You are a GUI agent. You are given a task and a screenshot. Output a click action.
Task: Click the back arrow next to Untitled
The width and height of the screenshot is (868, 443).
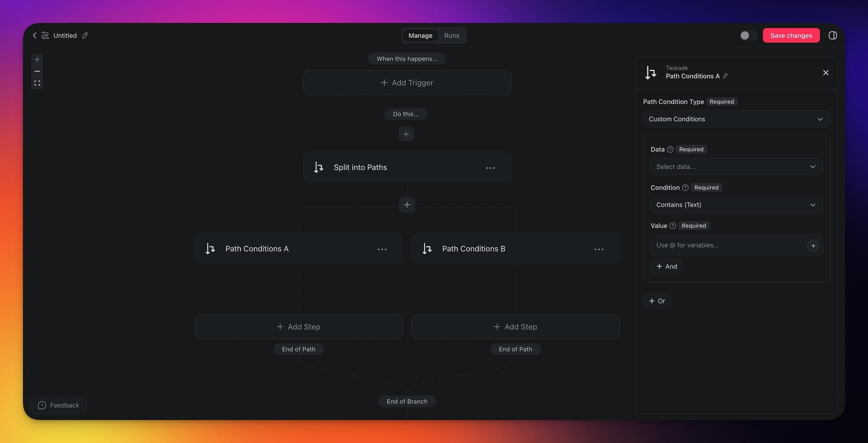click(35, 36)
